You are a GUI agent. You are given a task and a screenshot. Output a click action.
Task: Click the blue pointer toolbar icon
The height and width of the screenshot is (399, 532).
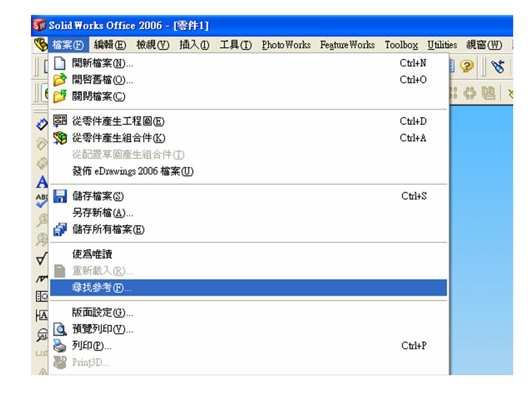(x=498, y=66)
